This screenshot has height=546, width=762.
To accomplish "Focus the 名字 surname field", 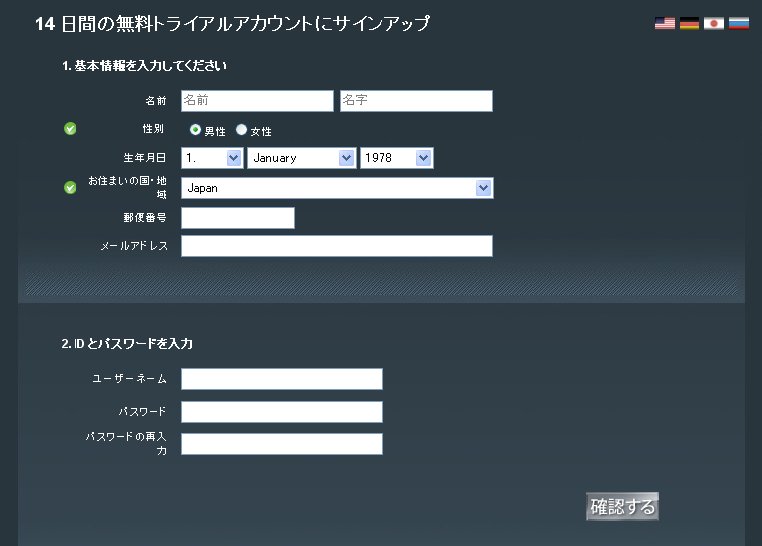I will pos(416,101).
